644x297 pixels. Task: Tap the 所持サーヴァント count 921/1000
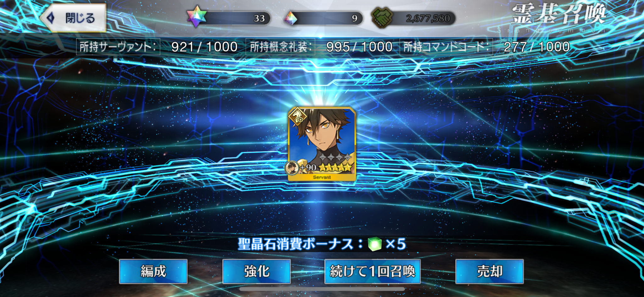pyautogui.click(x=204, y=47)
